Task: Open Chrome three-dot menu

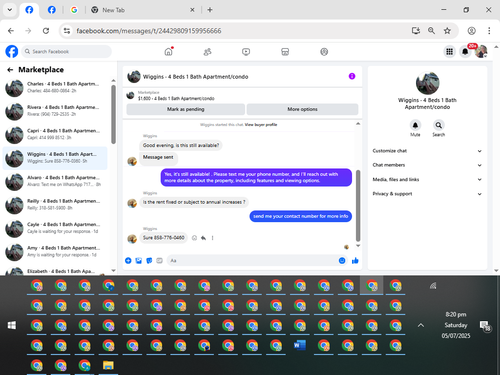Action: (489, 31)
